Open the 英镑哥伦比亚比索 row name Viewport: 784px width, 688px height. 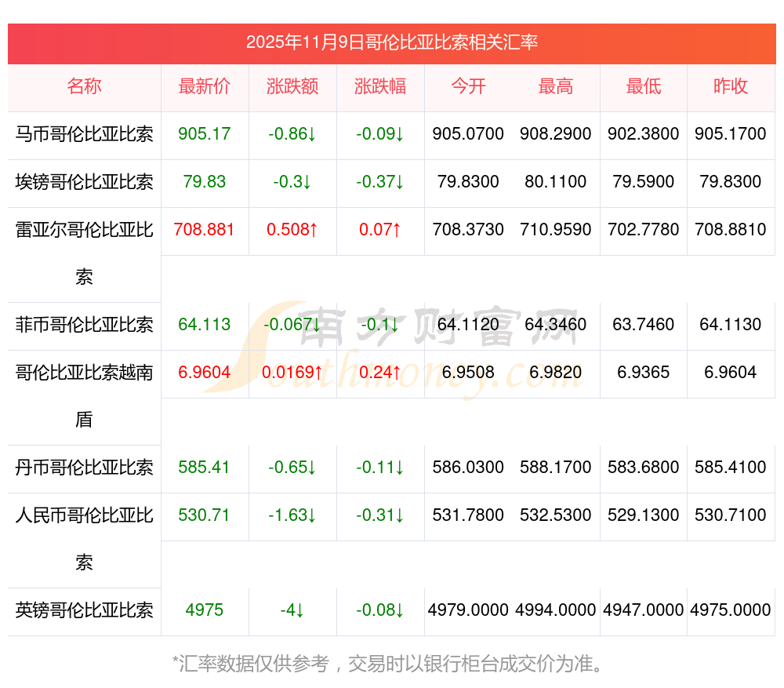[x=84, y=610]
